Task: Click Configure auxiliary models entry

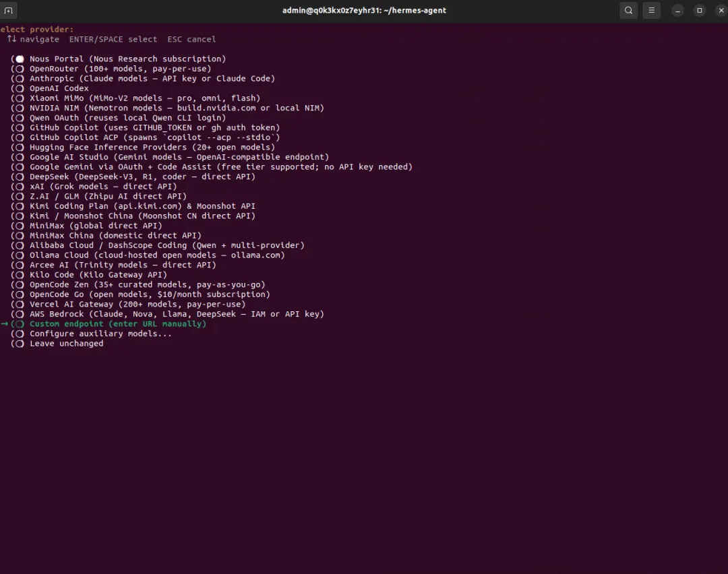Action: (100, 333)
